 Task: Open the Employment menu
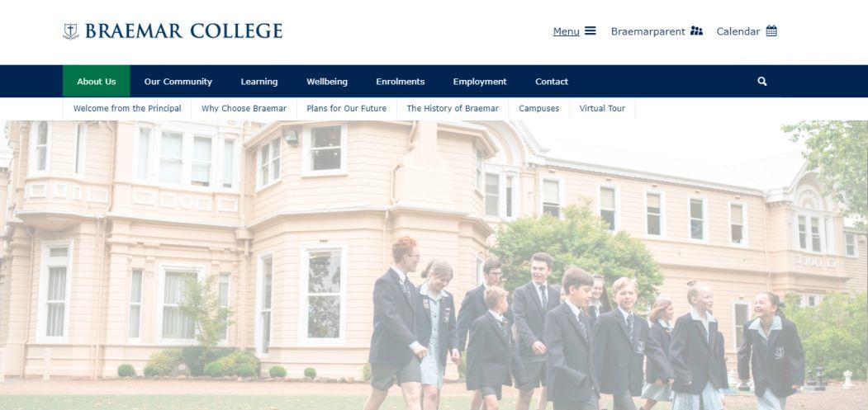click(x=480, y=82)
